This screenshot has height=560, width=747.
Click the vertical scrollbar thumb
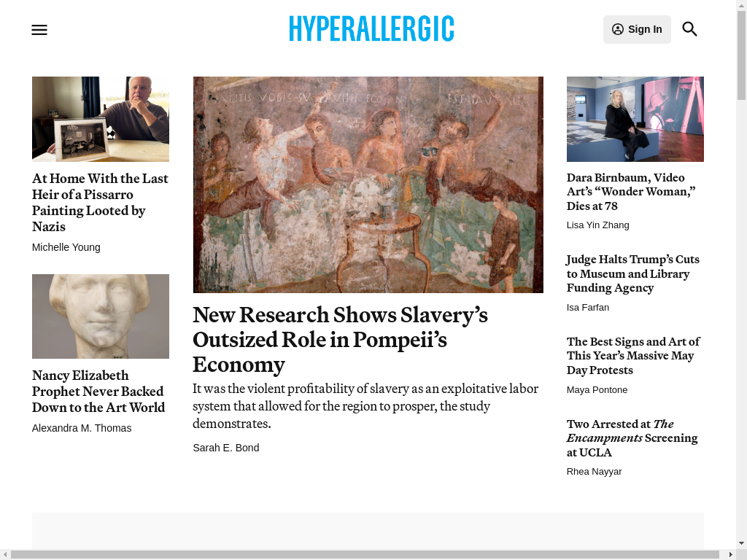741,55
